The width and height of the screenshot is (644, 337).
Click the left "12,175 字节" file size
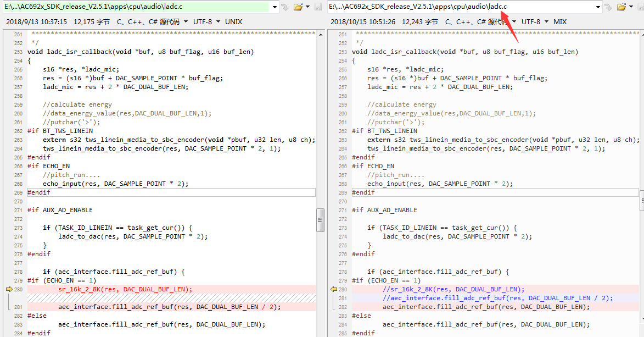[92, 22]
